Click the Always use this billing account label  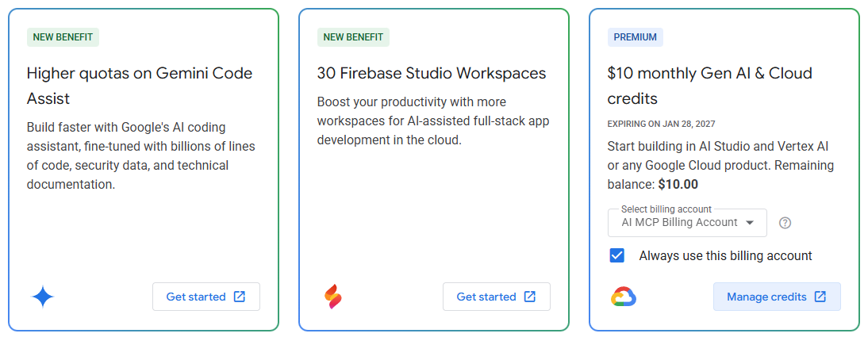coord(725,255)
